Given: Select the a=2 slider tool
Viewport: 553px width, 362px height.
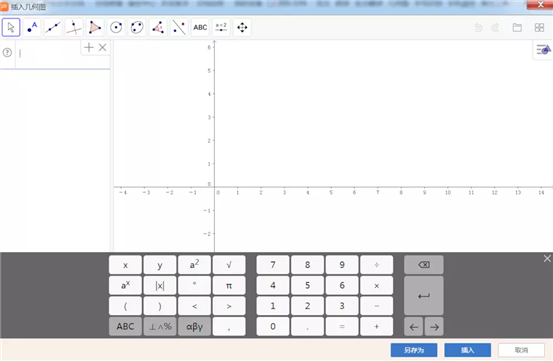Looking at the screenshot, I should coord(221,28).
